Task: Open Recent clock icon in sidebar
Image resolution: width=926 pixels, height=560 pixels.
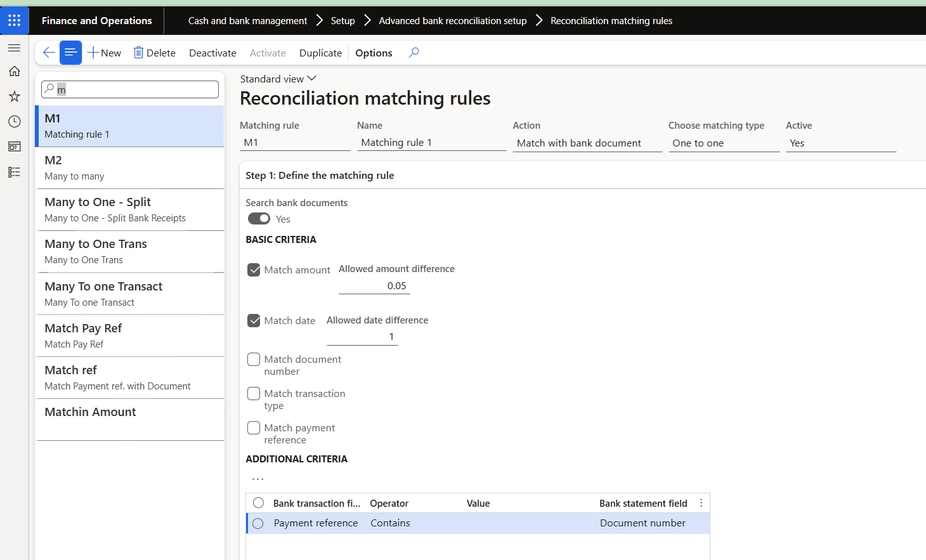Action: (15, 121)
